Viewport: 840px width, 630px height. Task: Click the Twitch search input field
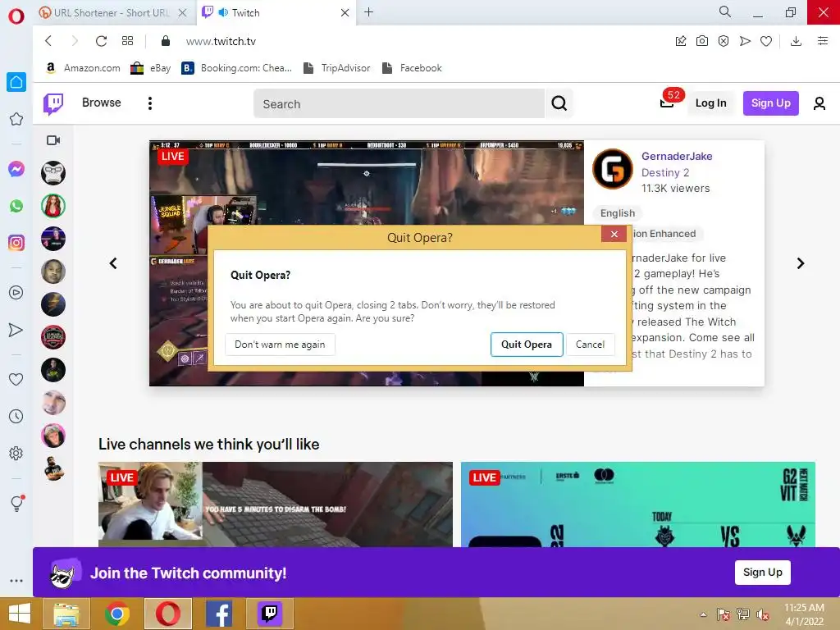[x=399, y=104]
